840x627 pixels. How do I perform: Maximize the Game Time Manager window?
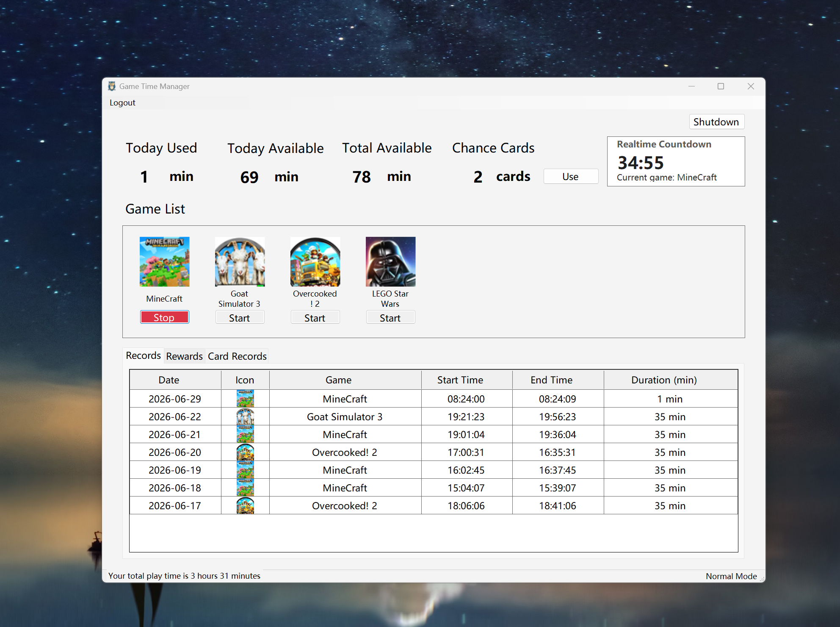click(x=721, y=86)
